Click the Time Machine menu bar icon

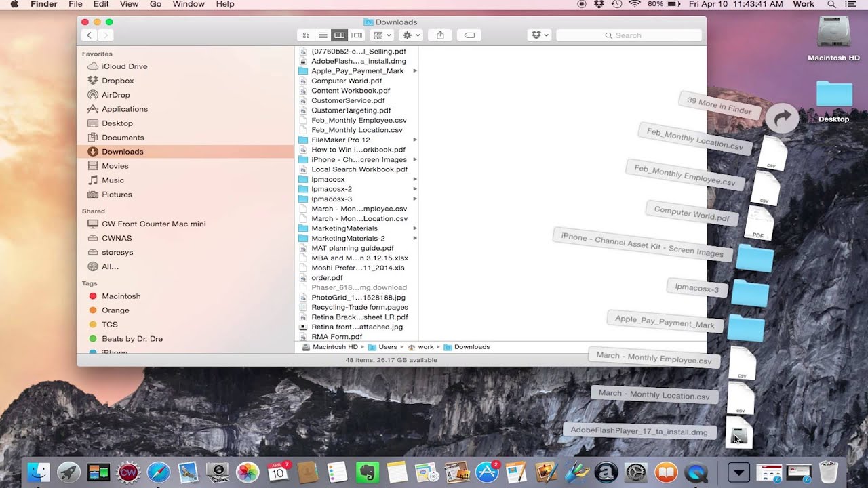point(616,5)
